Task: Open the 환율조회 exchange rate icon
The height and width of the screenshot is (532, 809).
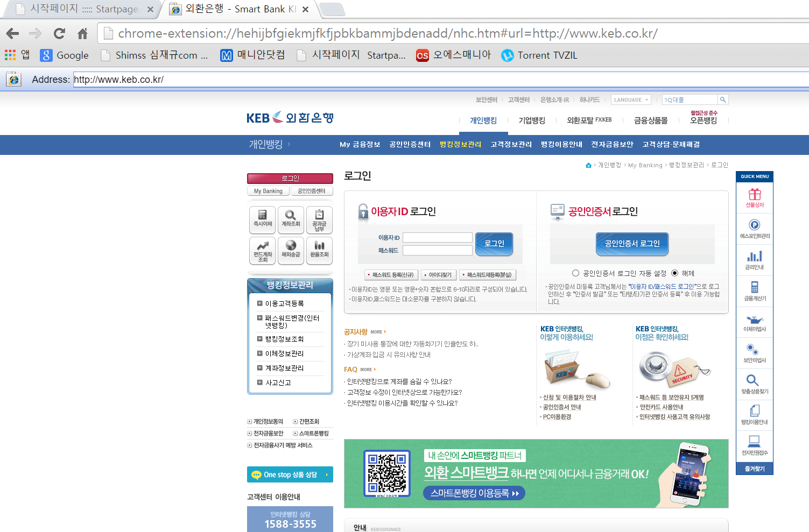Action: [x=319, y=251]
